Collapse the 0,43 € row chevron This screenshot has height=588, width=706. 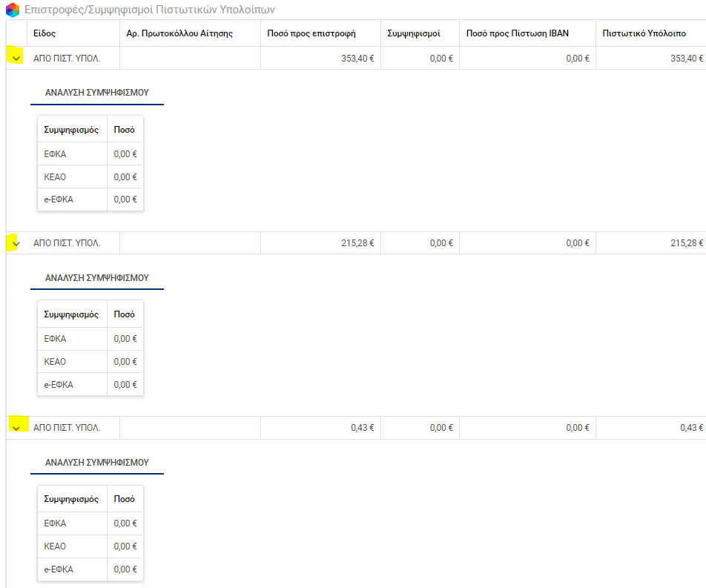click(x=16, y=428)
